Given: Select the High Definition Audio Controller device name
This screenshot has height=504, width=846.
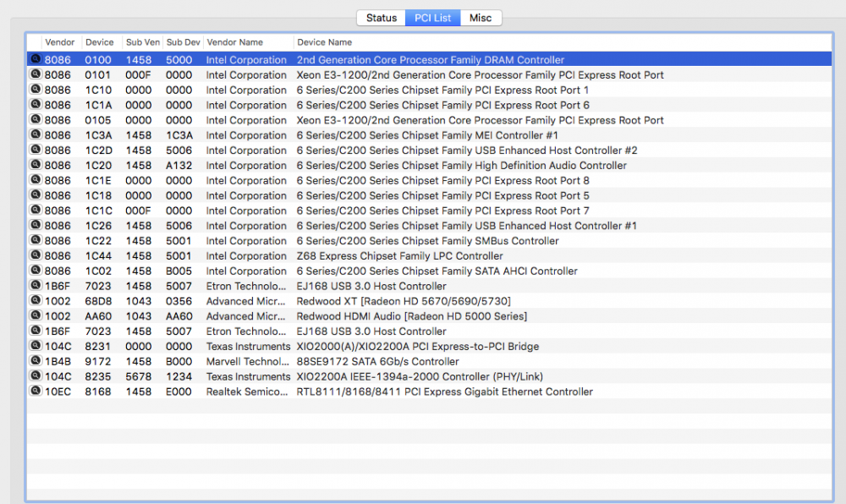Looking at the screenshot, I should [461, 166].
